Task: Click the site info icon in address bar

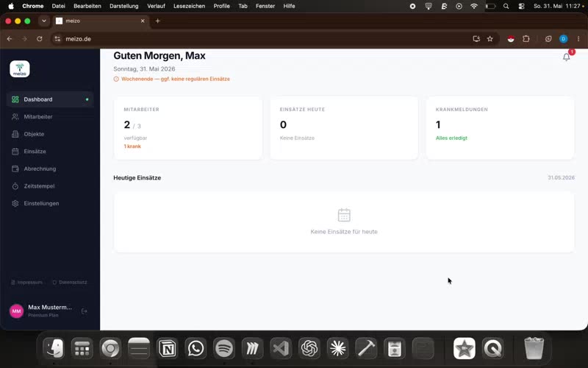Action: 57,39
